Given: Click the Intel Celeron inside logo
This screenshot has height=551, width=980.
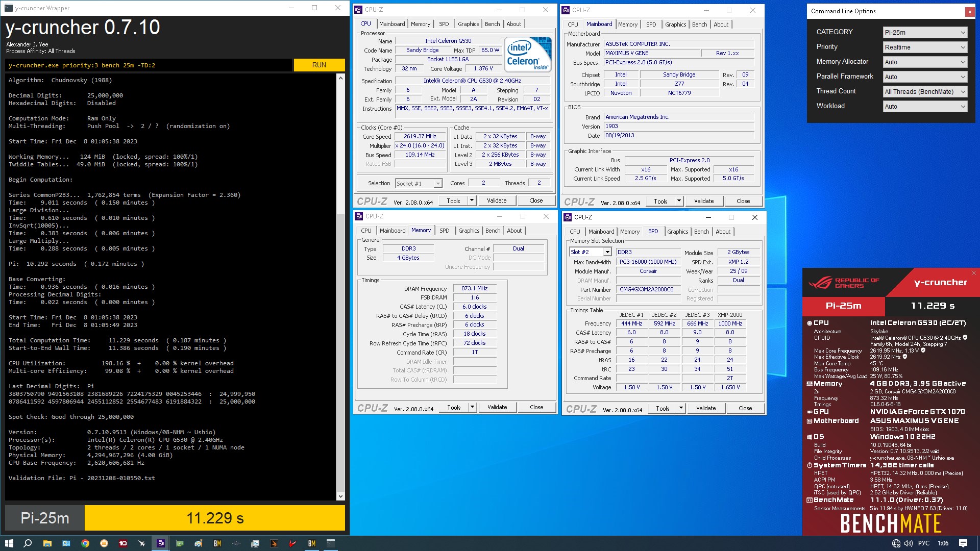Looking at the screenshot, I should point(528,54).
